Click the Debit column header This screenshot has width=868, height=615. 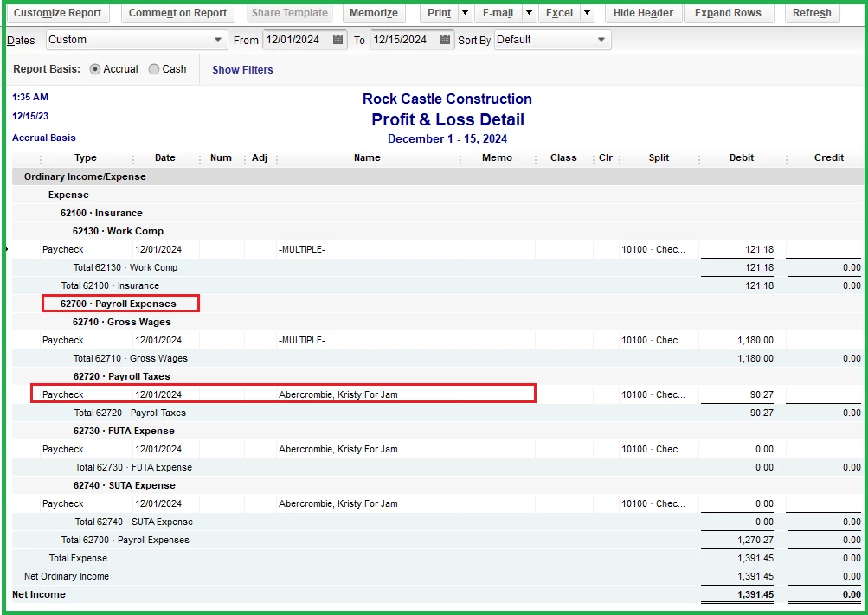[x=742, y=157]
